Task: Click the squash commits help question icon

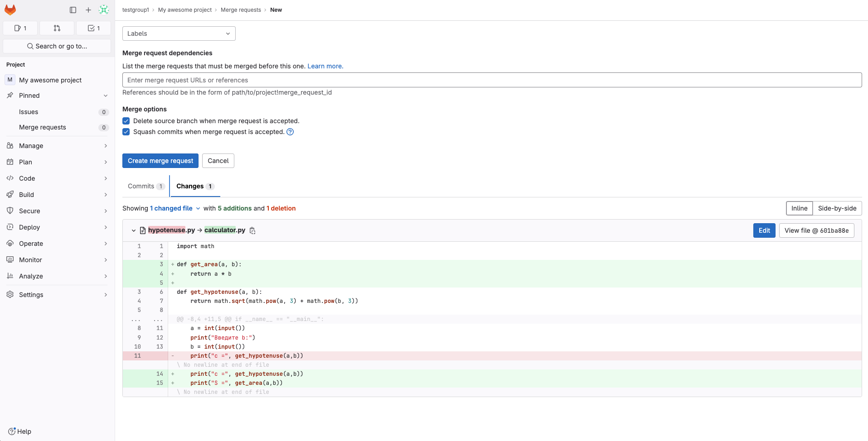Action: (290, 132)
